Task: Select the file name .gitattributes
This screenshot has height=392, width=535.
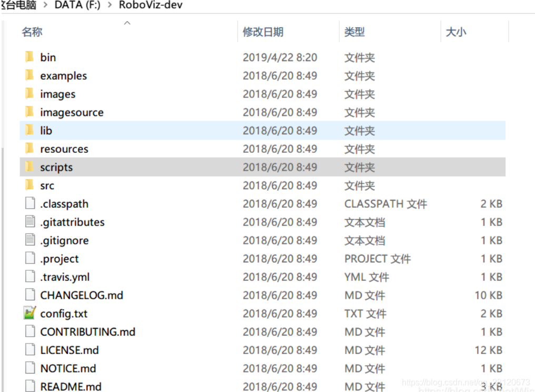Action: [72, 222]
